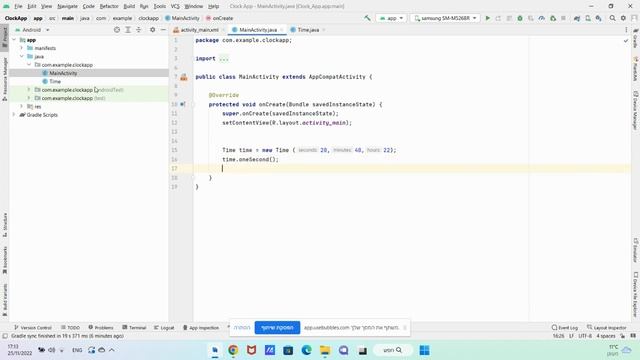Click the onCreate breadcrumb in the navigation bar
Image resolution: width=640 pixels, height=360 pixels.
click(219, 18)
